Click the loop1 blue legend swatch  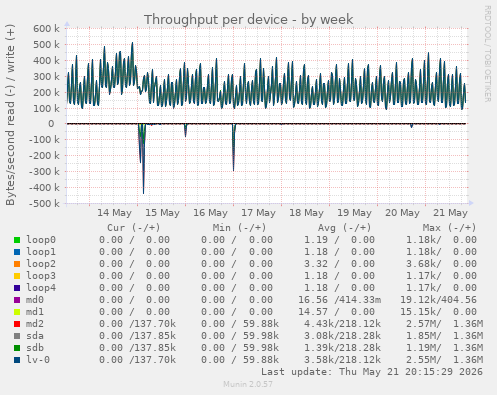pos(17,252)
